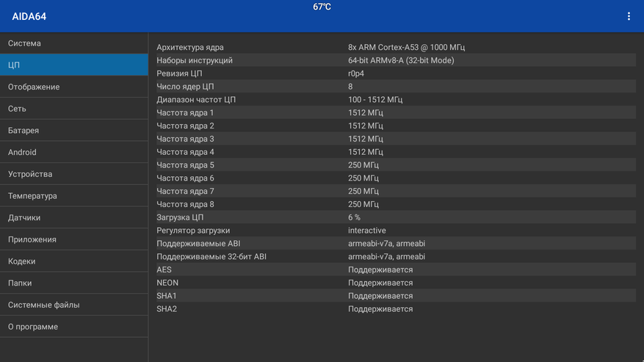Viewport: 644px width, 362px height.
Task: Open the О программе page
Action: [74, 326]
